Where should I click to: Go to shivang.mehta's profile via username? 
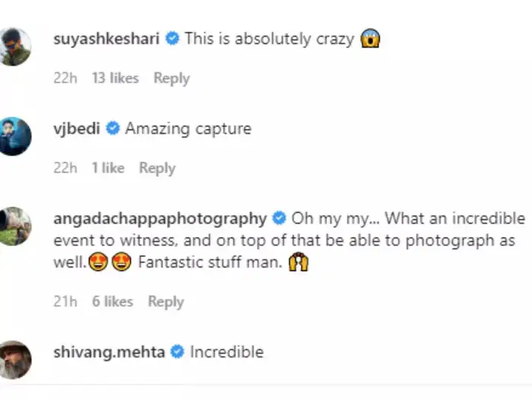(109, 352)
